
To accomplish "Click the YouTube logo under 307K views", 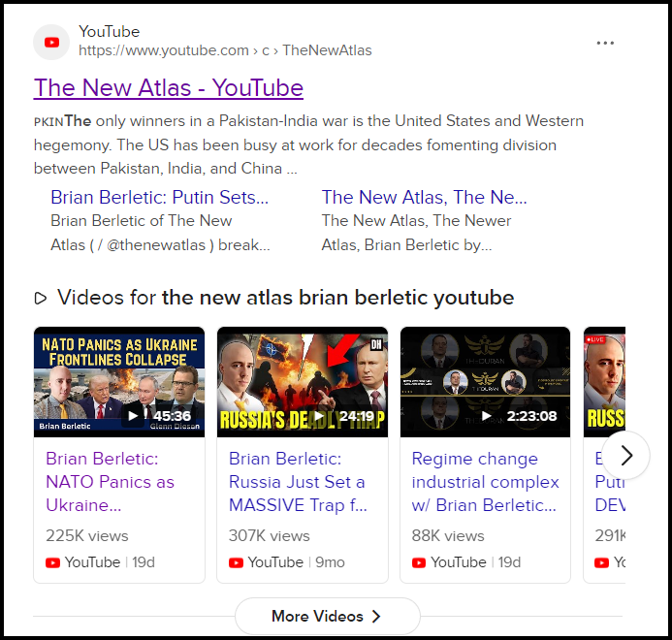I will [x=236, y=562].
